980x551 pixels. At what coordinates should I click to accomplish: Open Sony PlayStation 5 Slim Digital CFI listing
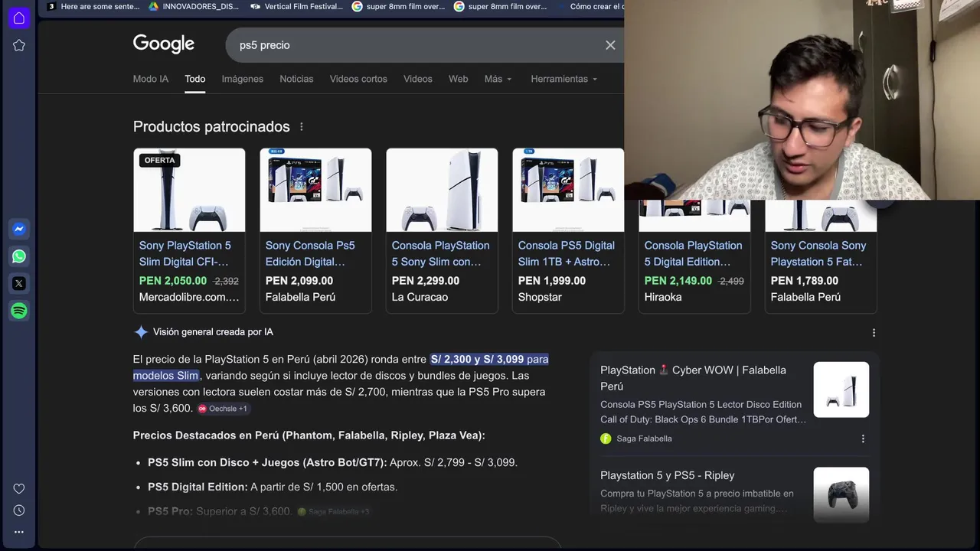click(x=185, y=253)
